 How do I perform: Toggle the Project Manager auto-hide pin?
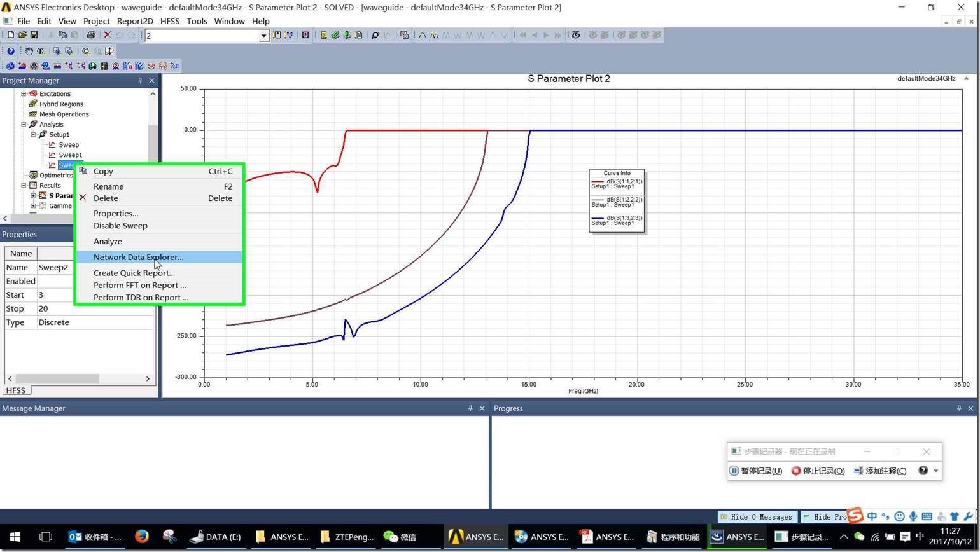click(x=140, y=81)
